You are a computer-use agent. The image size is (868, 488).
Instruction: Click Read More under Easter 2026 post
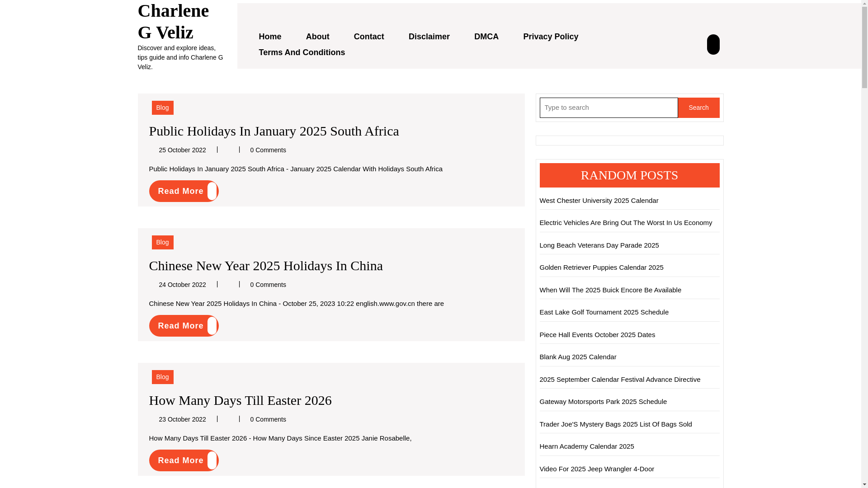[x=184, y=460]
